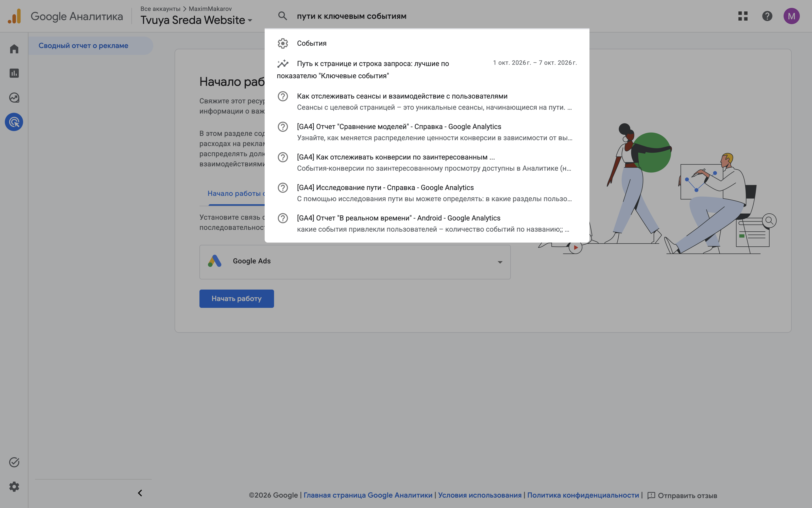Screen dimensions: 812x508
Task: Open Политика конфиденциальности link
Action: tap(583, 495)
